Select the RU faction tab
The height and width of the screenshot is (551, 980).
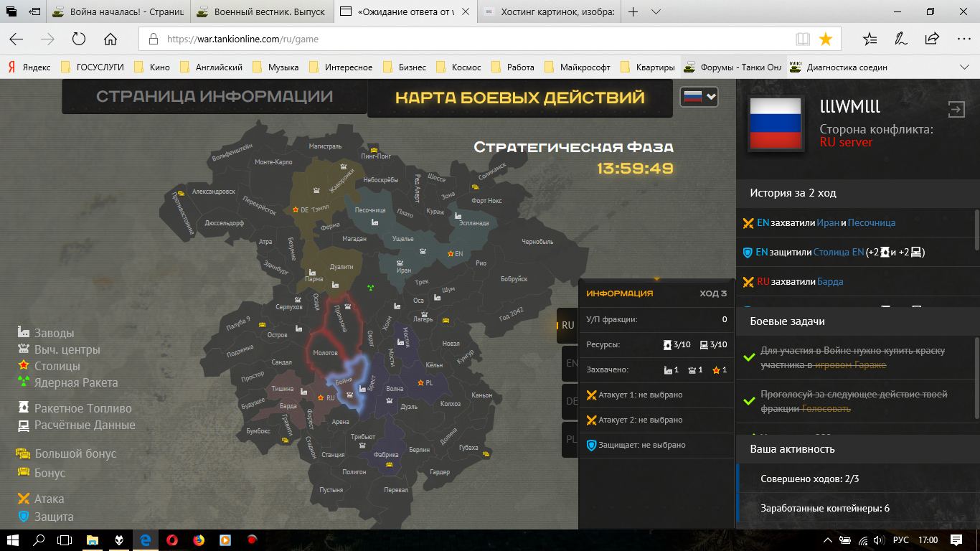pos(567,325)
